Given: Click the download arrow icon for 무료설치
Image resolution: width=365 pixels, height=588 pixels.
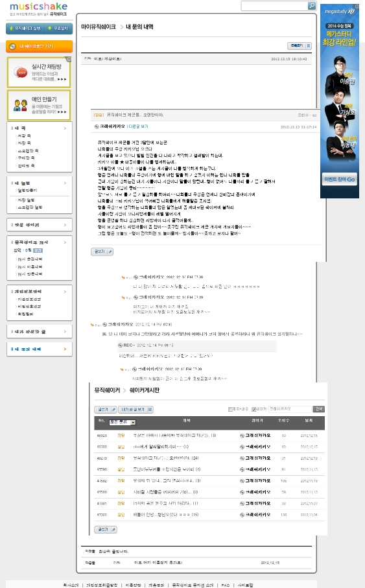Looking at the screenshot, I should pyautogui.click(x=50, y=29).
